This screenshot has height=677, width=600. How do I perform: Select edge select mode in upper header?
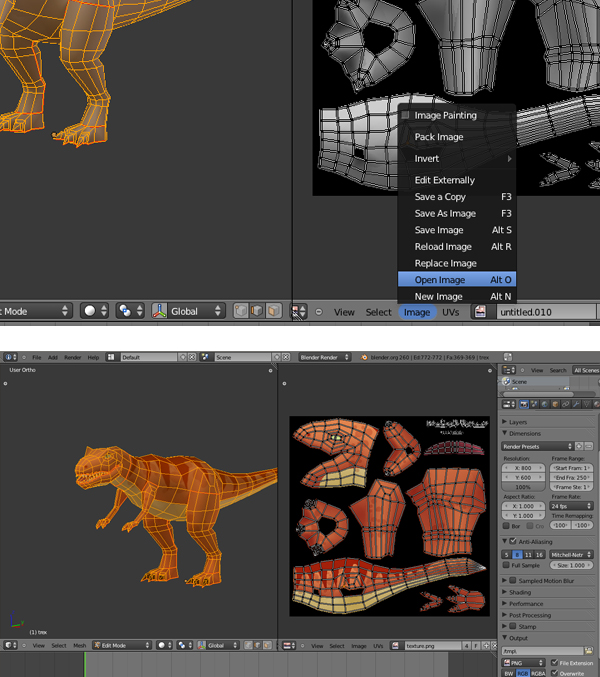[x=257, y=311]
